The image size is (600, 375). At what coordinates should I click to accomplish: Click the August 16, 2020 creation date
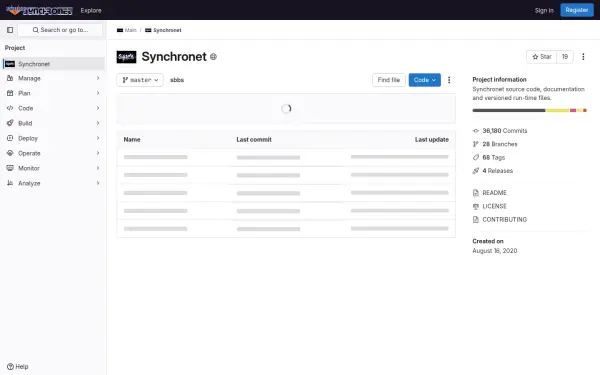point(494,251)
